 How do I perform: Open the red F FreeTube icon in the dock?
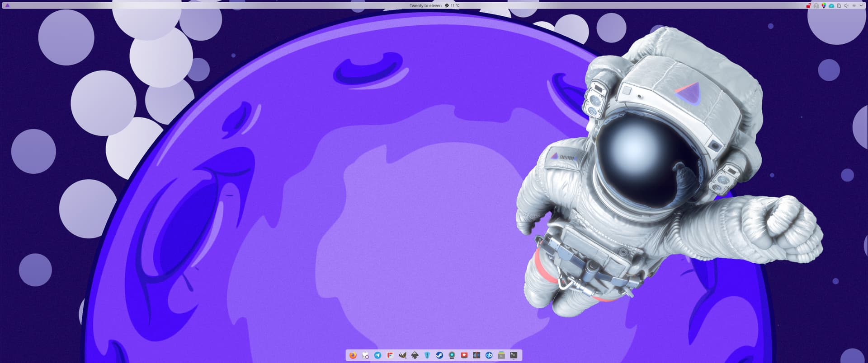pos(390,355)
